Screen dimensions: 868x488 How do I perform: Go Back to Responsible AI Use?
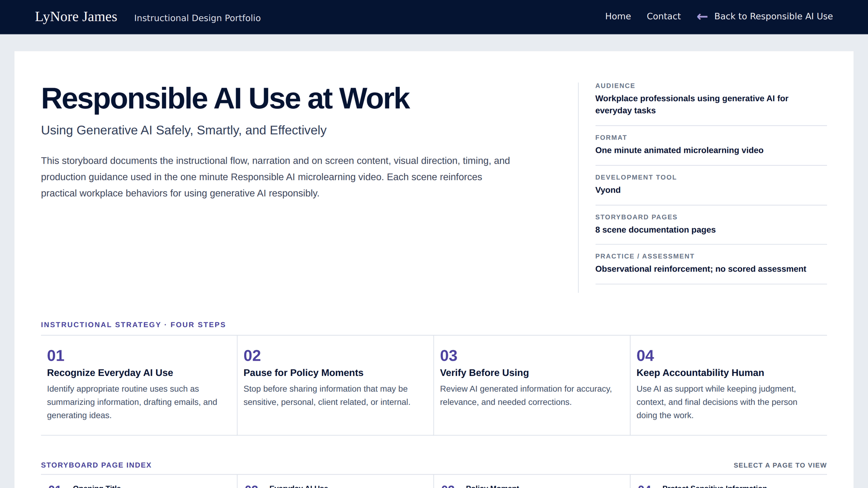tap(773, 16)
